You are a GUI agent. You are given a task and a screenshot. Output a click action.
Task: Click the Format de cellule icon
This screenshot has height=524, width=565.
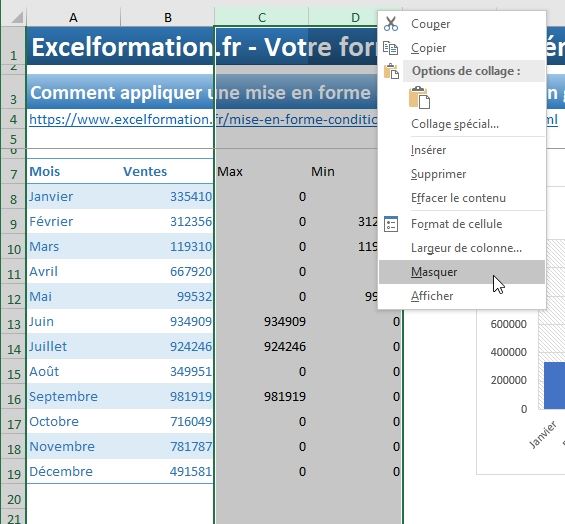[391, 224]
